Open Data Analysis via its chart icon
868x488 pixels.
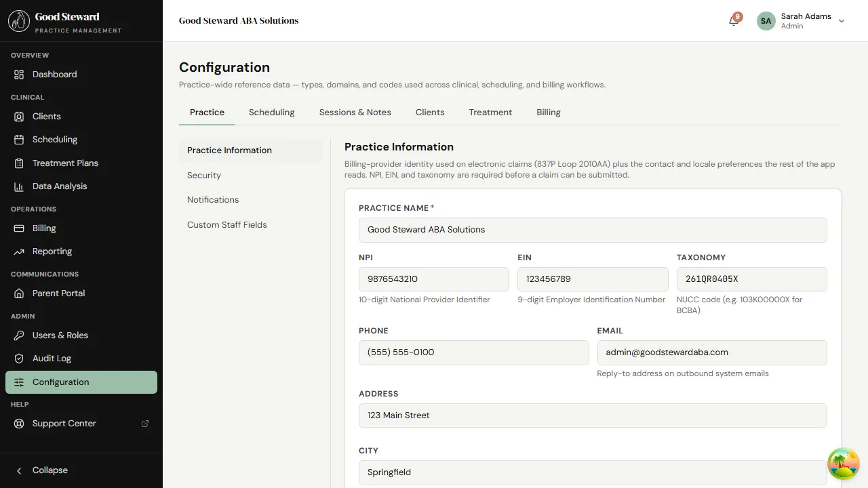20,186
